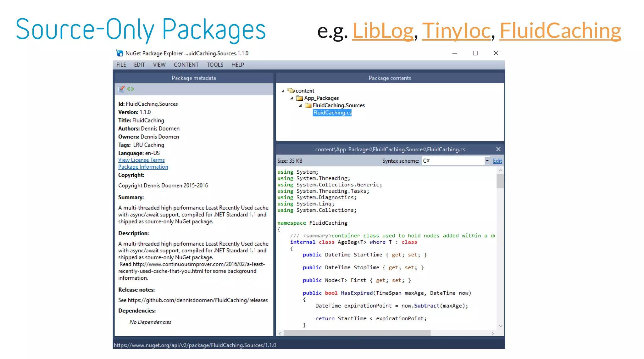The image size is (644, 359).
Task: Open the LibLog link on the slide
Action: click(382, 31)
